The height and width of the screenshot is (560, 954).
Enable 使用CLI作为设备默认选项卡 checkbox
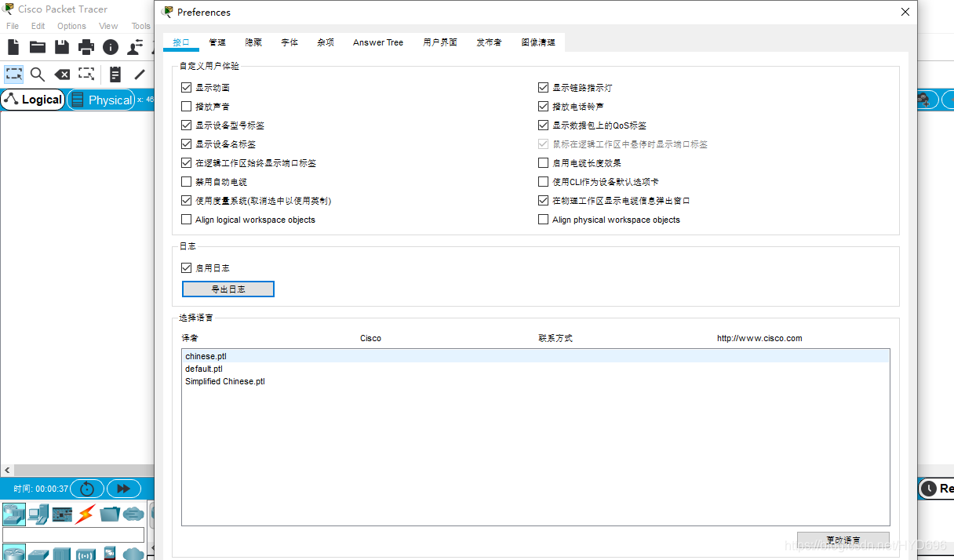click(543, 182)
